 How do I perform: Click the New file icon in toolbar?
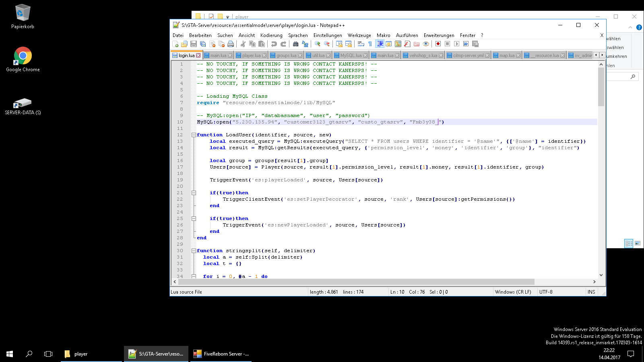click(175, 44)
